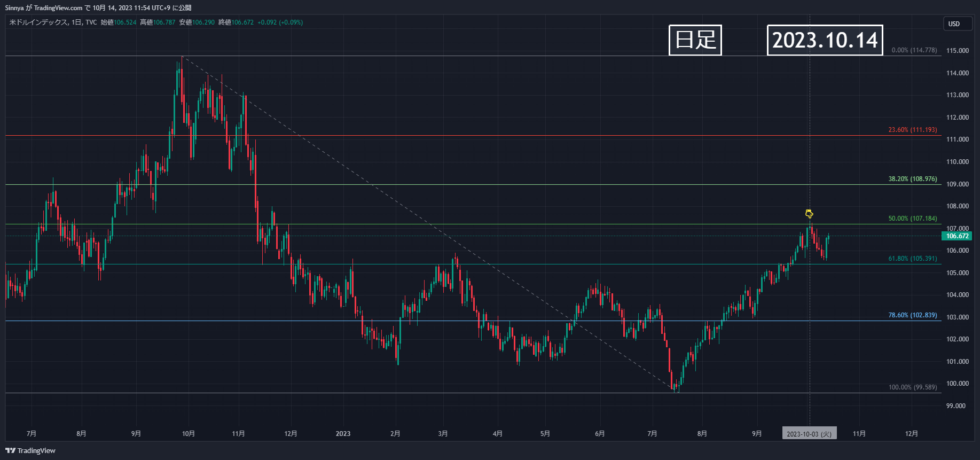Click 114.000 on the price axis
The image size is (980, 460).
(957, 73)
